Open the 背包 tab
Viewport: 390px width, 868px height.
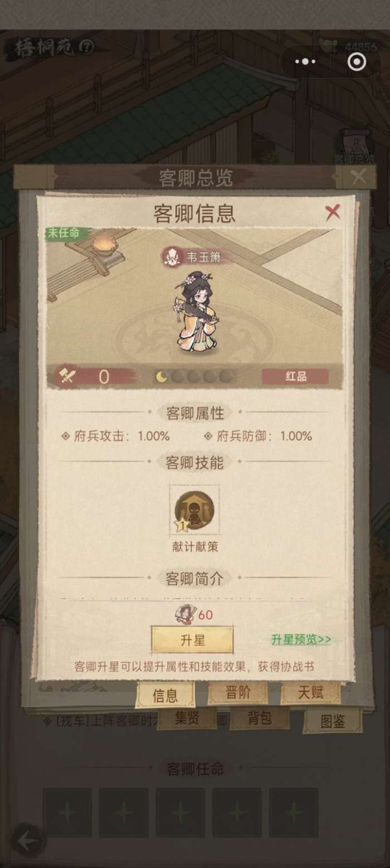pyautogui.click(x=260, y=719)
